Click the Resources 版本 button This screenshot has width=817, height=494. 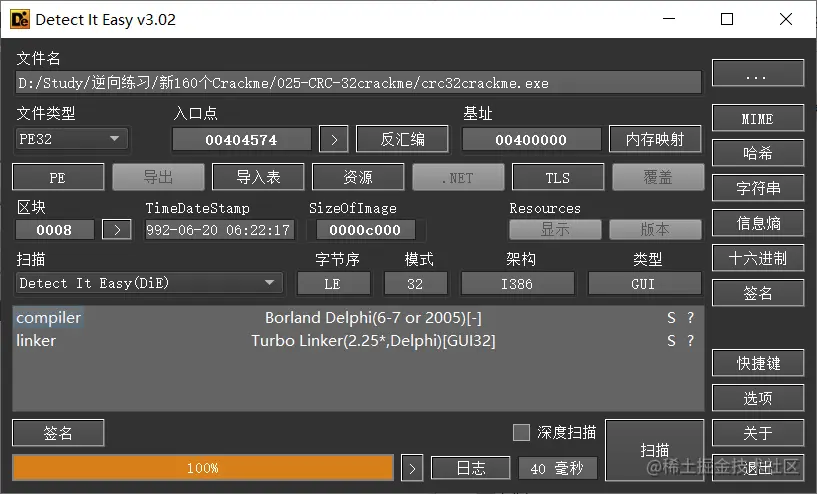tap(655, 229)
